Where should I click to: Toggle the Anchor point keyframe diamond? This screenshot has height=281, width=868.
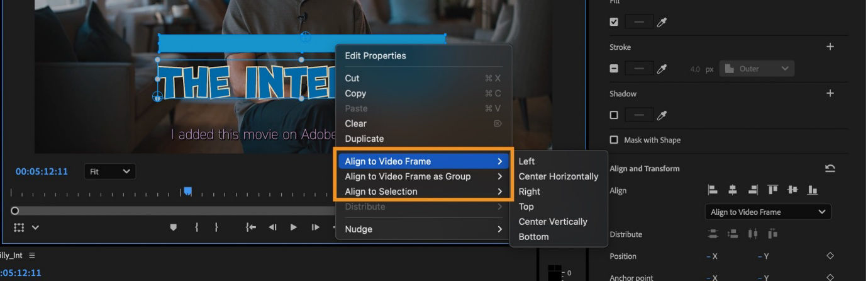830,277
